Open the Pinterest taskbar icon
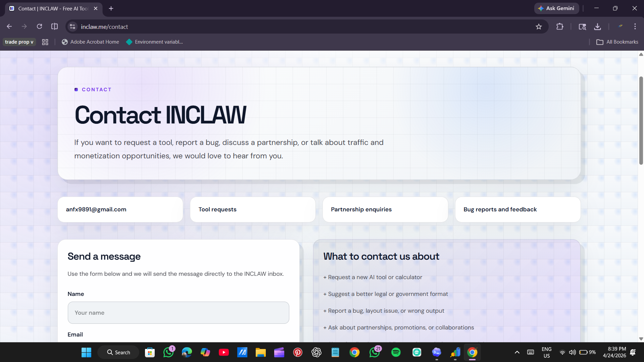 [298, 352]
